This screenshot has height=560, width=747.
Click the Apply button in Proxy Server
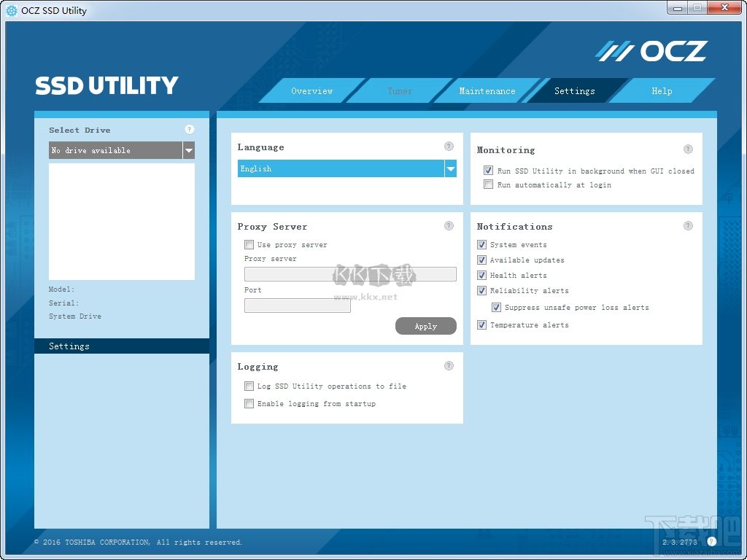426,326
